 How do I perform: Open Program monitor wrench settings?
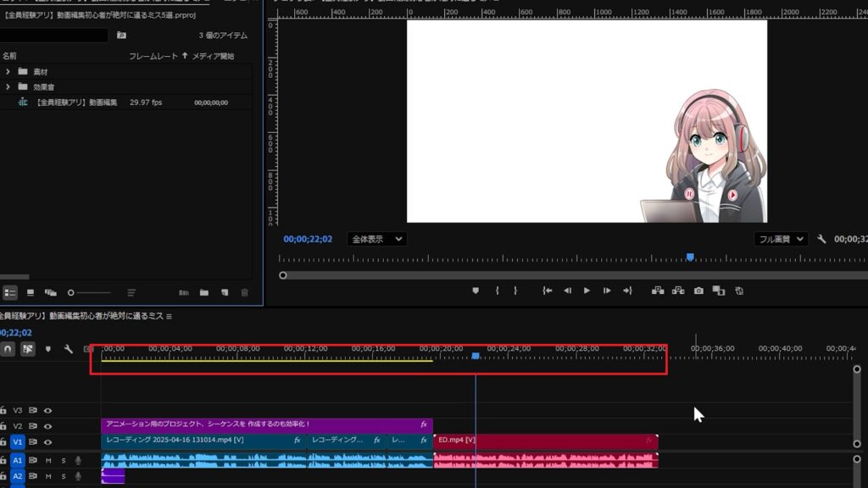(821, 239)
